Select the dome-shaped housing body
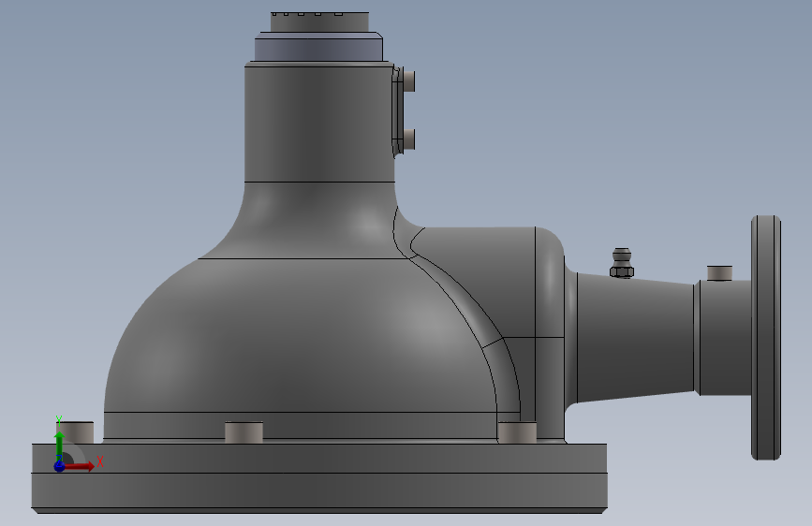Image resolution: width=812 pixels, height=526 pixels. [x=303, y=335]
